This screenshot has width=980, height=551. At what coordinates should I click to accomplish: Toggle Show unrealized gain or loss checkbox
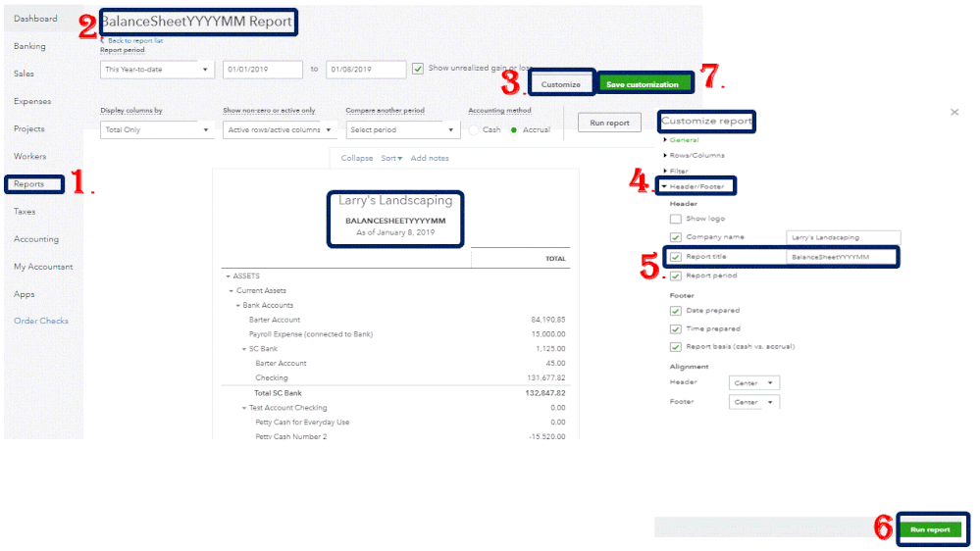point(418,69)
